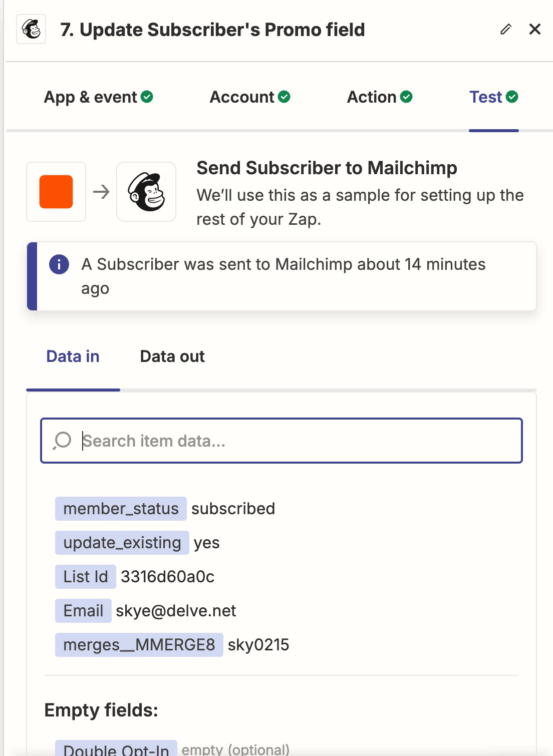
Task: Select the Test tab
Action: pyautogui.click(x=485, y=97)
